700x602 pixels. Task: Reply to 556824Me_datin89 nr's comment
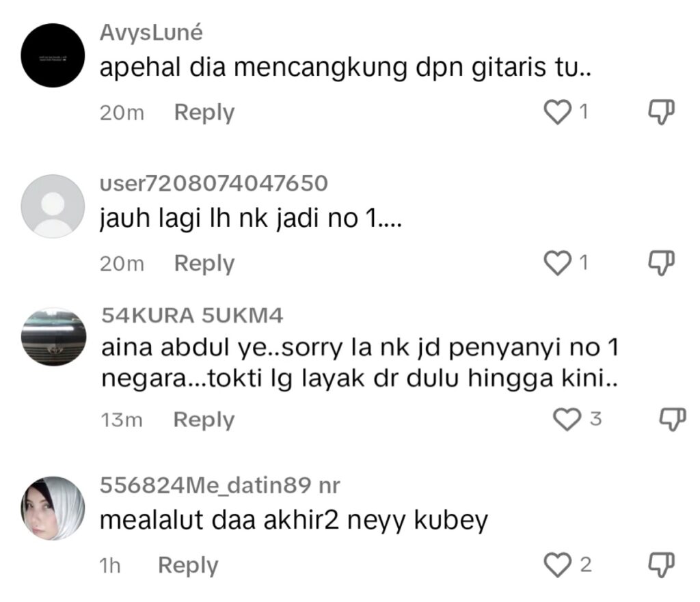[x=189, y=565]
